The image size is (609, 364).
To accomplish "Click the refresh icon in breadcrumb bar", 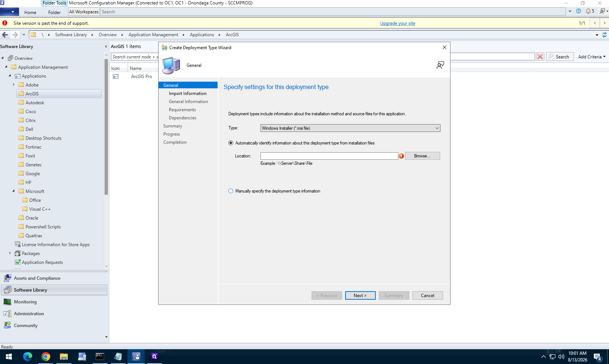I will (x=605, y=35).
